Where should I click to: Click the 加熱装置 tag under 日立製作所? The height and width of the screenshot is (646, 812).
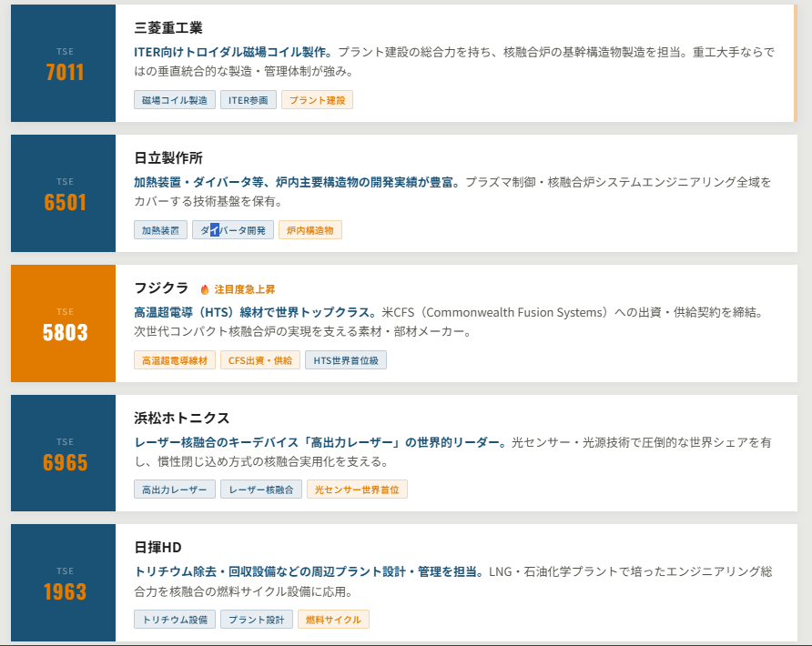point(161,230)
